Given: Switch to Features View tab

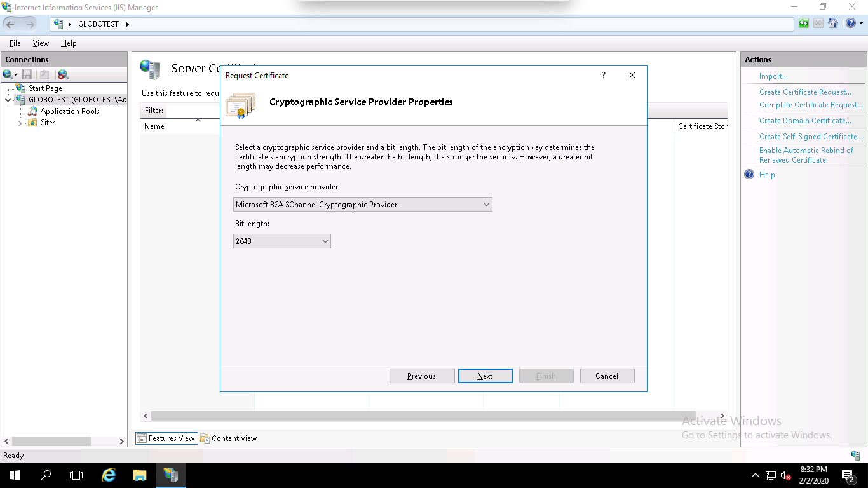Looking at the screenshot, I should (x=166, y=438).
